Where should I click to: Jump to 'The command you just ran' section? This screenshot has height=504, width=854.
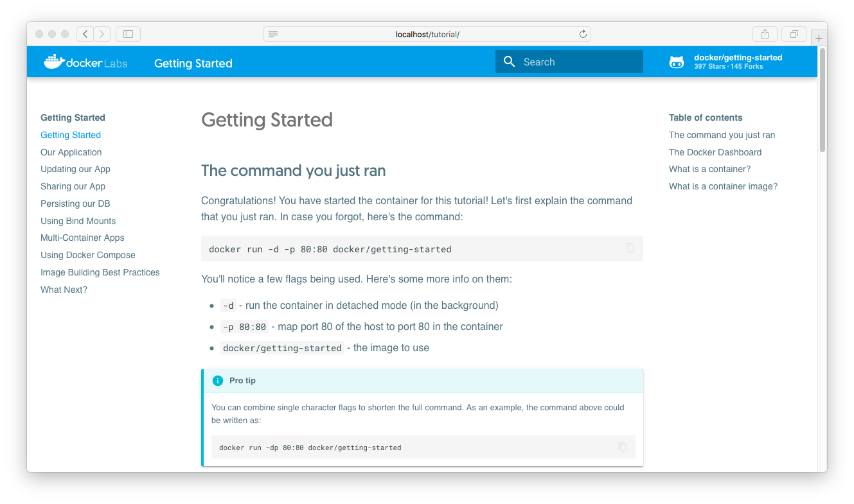[722, 135]
